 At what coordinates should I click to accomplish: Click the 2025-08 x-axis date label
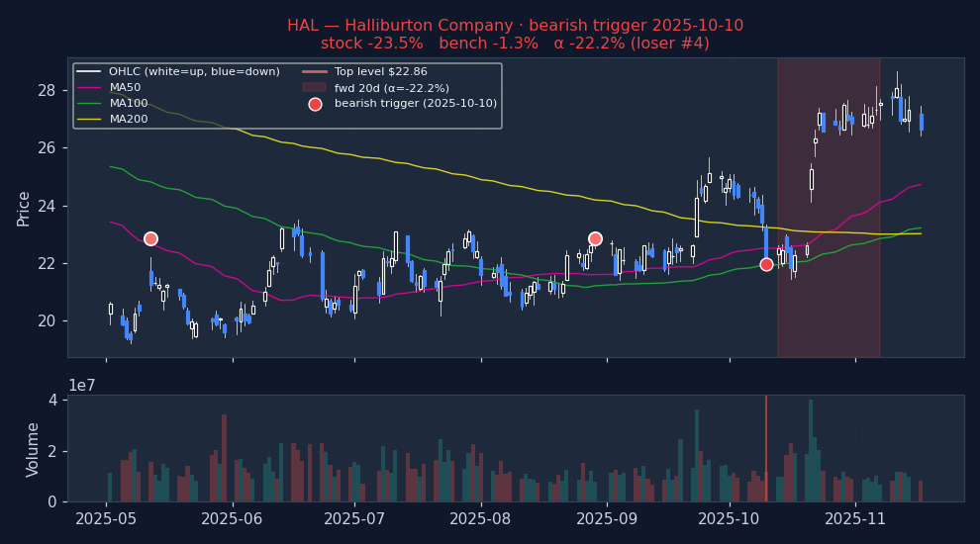[x=481, y=519]
